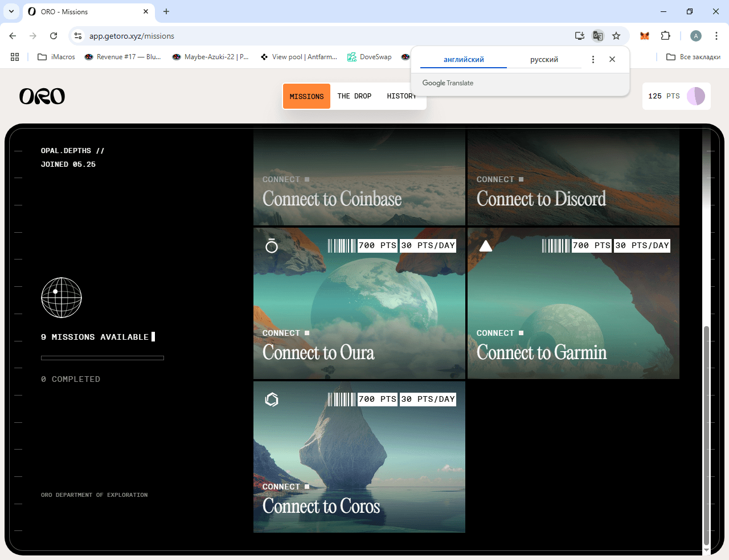View site information icon
Viewport: 729px width, 560px height.
tap(78, 36)
